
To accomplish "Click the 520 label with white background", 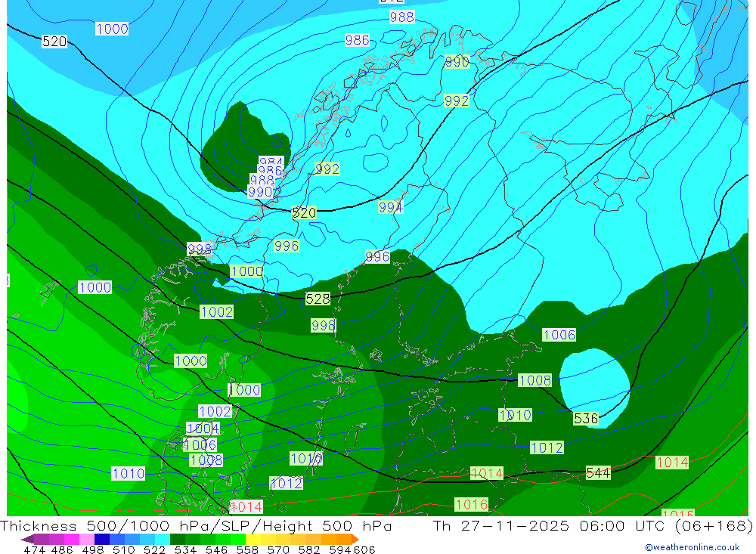I will pos(54,42).
